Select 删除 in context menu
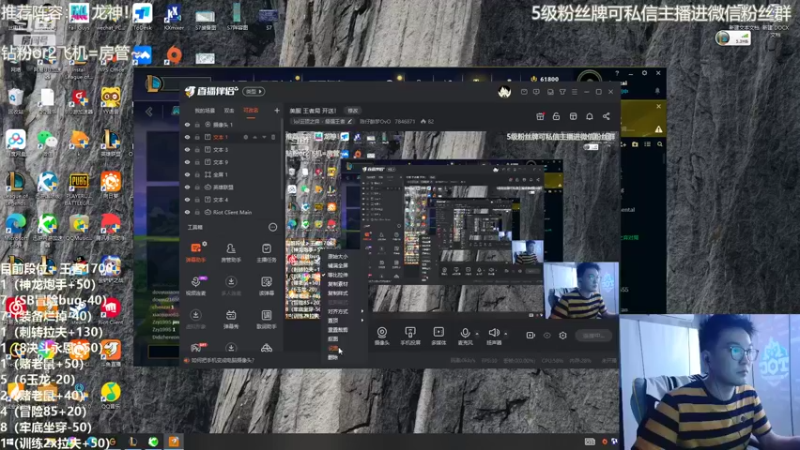This screenshot has height=450, width=800. click(x=333, y=357)
